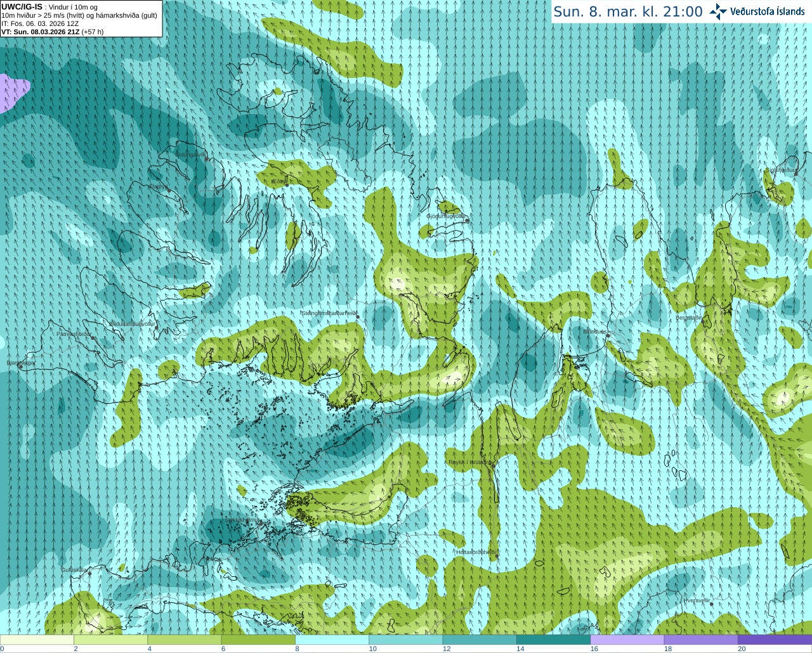Click the legend tick label '16'

(x=594, y=649)
